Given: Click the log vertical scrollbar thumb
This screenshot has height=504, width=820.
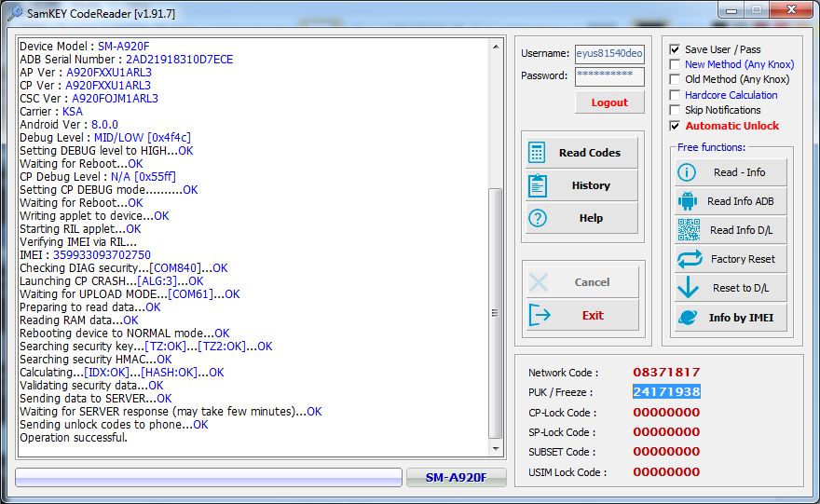Looking at the screenshot, I should 495,313.
